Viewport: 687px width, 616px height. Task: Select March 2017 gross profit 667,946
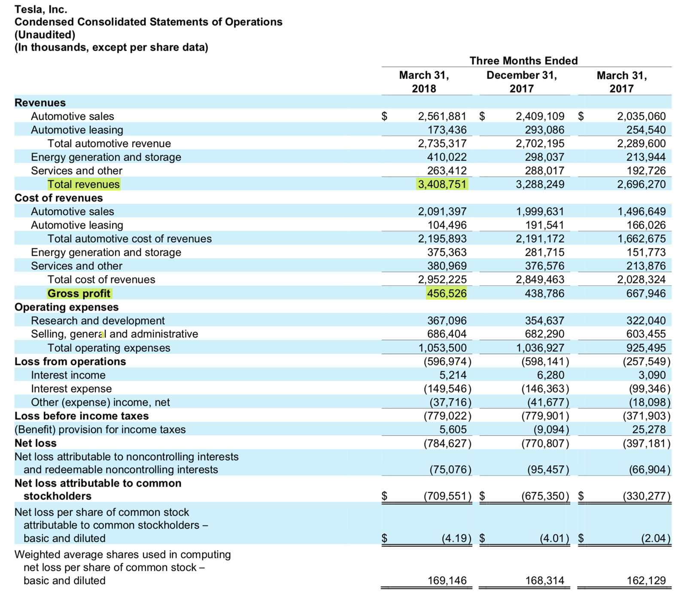[x=646, y=293]
